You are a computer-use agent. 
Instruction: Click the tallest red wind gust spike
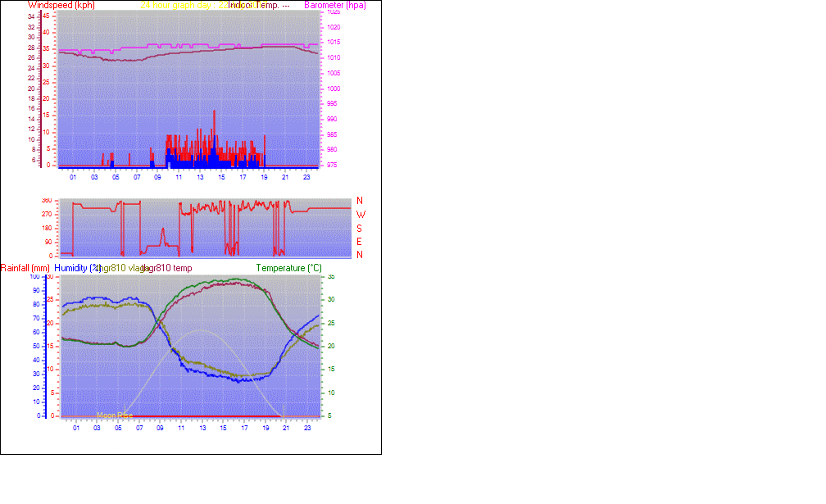coord(215,112)
